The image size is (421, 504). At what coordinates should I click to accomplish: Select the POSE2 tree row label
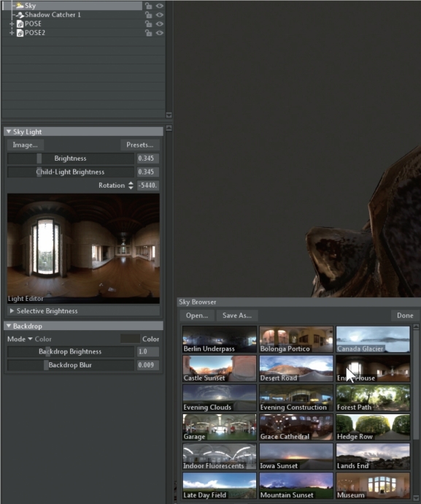click(x=35, y=33)
